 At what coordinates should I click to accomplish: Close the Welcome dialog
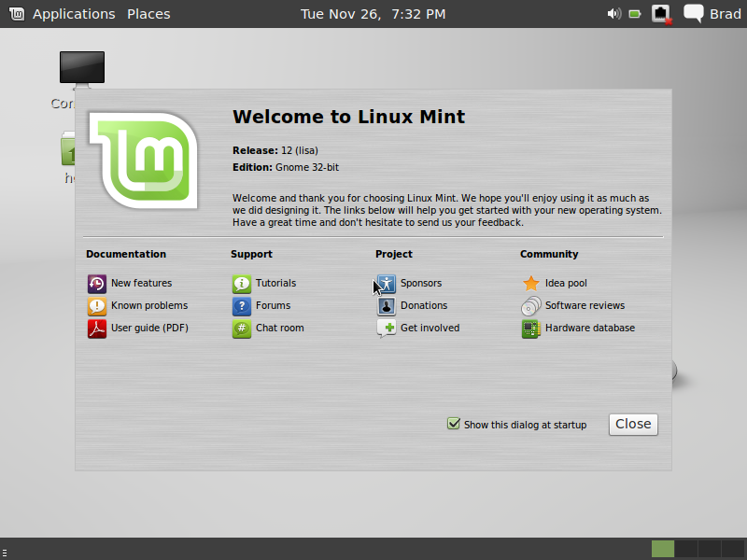pos(633,425)
